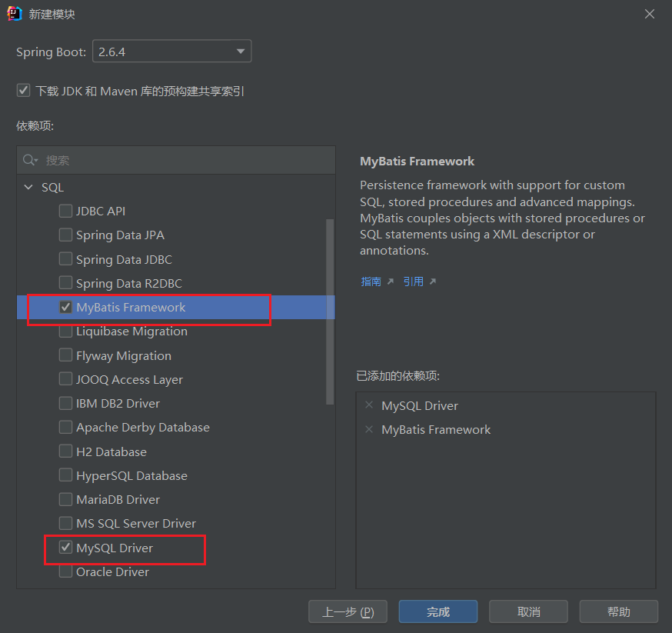The height and width of the screenshot is (633, 672).
Task: Select the H2 Database item
Action: click(111, 451)
